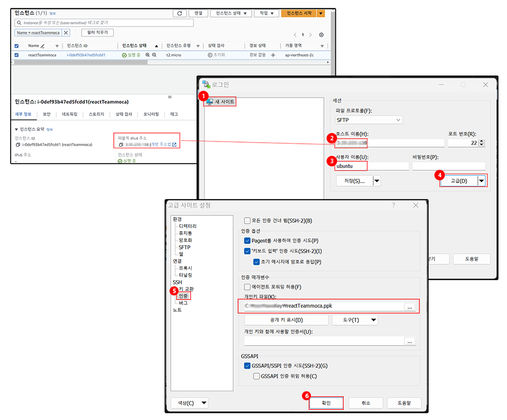Click the 확인 button in 고급 사이트 설정

[326, 403]
